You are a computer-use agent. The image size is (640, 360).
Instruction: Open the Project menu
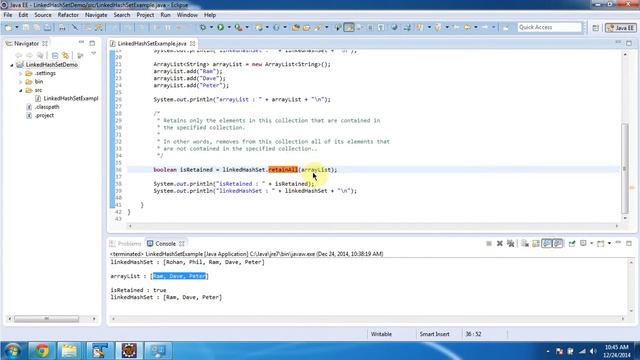(145, 15)
